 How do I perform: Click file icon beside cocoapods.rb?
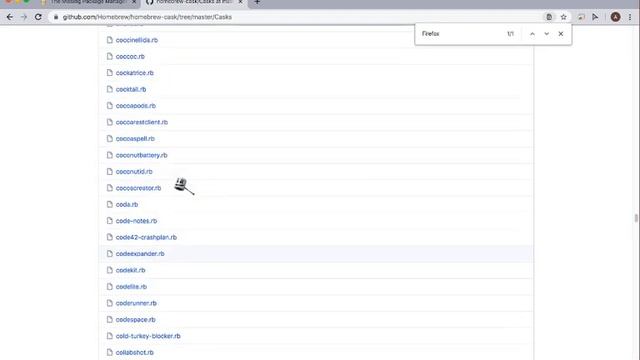[x=109, y=106]
